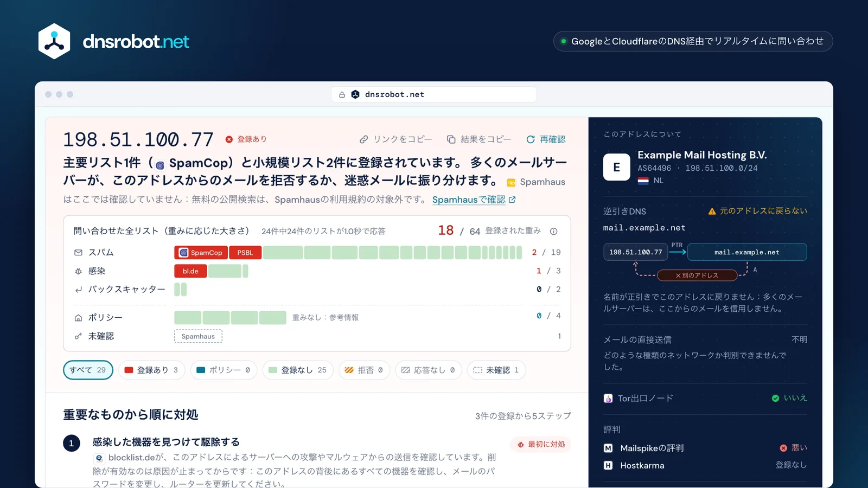The width and height of the screenshot is (868, 488).
Task: Select the SpamCop red list block
Action: [x=201, y=253]
